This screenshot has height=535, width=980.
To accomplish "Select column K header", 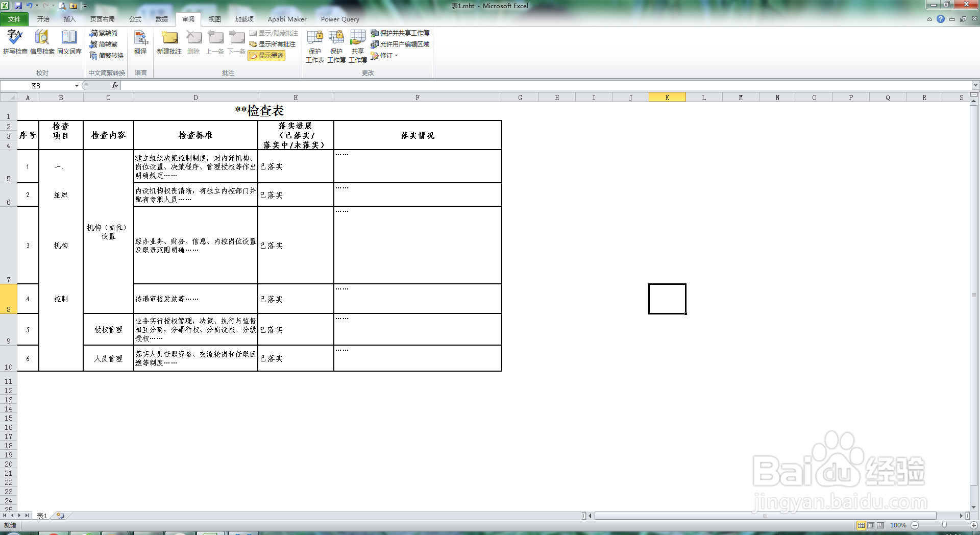I will [667, 97].
